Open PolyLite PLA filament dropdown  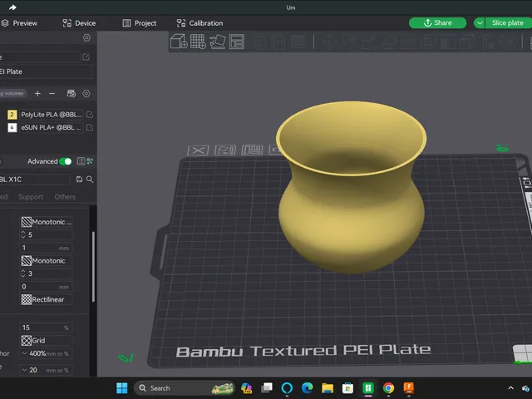(x=52, y=115)
